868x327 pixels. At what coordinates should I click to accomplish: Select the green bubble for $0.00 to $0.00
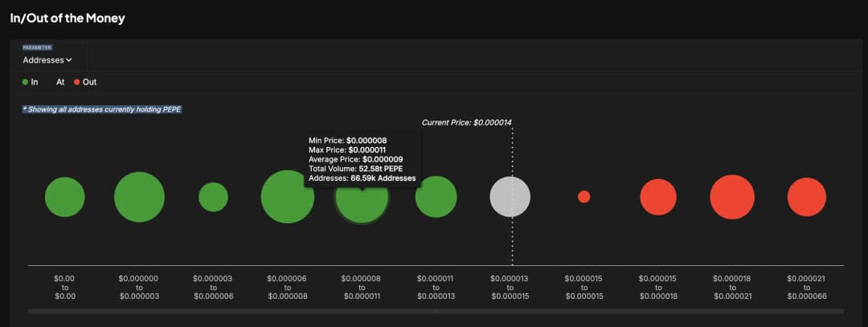(64, 197)
